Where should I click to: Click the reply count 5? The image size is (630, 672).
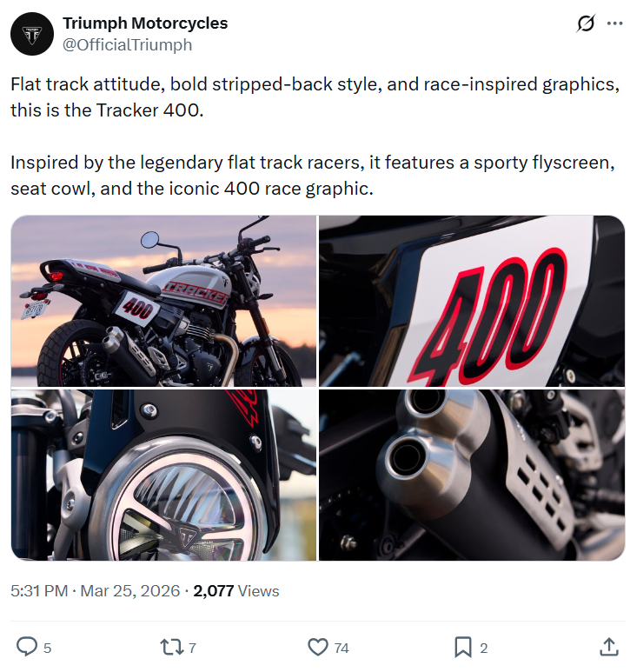point(47,648)
